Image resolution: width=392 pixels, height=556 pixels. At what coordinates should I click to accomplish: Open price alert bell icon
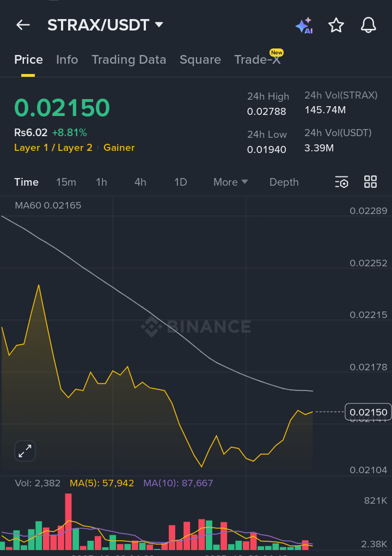coord(369,25)
